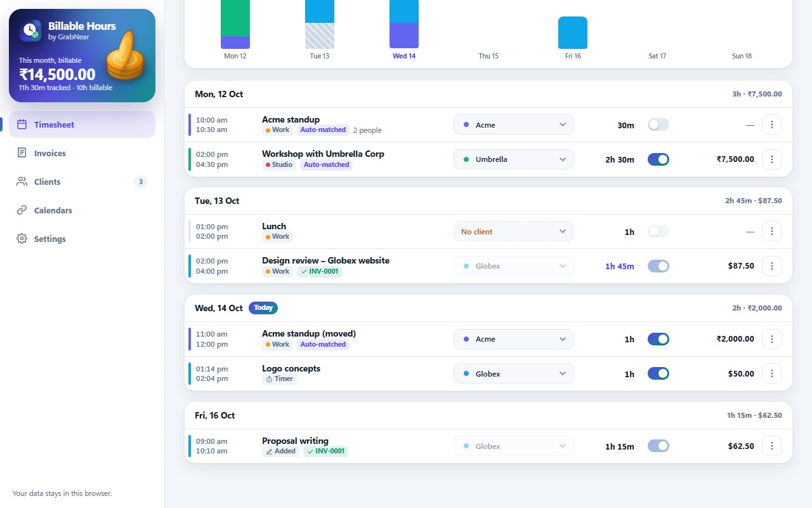Click the Timesheet calendar icon in sidebar
Image resolution: width=812 pixels, height=508 pixels.
[22, 124]
